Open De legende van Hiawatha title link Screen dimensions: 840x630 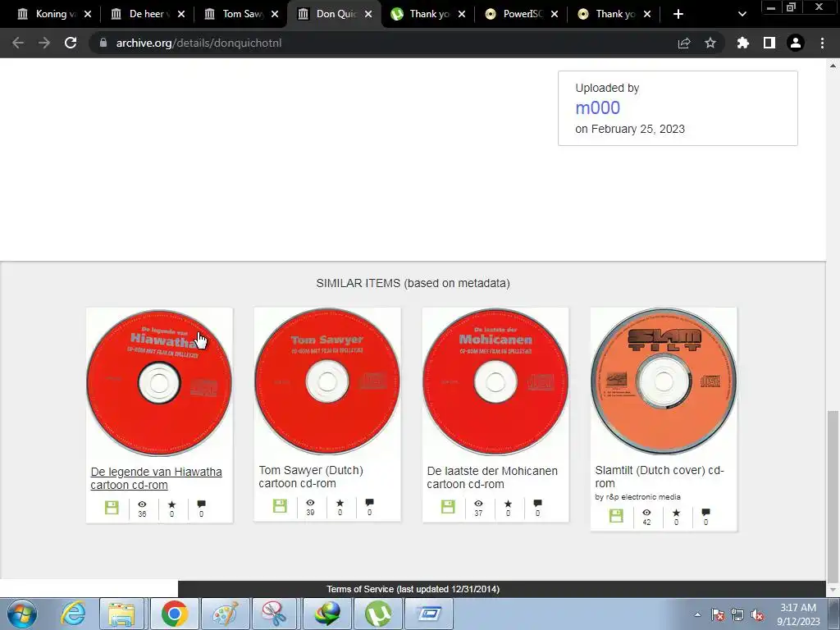156,478
